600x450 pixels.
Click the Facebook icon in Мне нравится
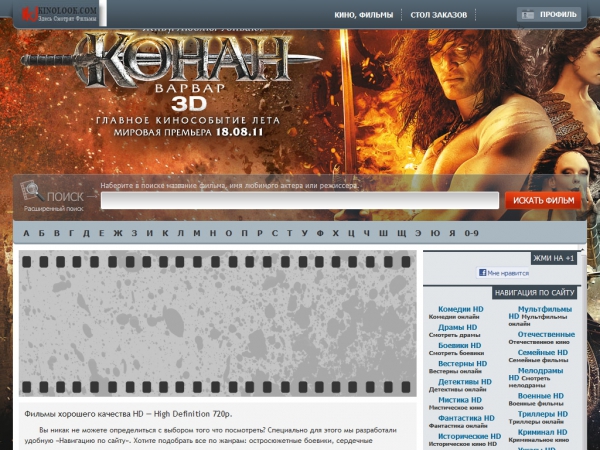483,273
